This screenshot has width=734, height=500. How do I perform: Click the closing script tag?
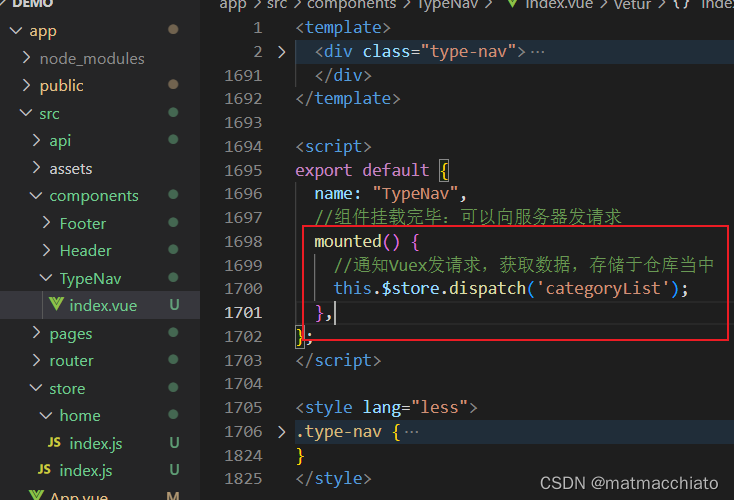[x=338, y=360]
